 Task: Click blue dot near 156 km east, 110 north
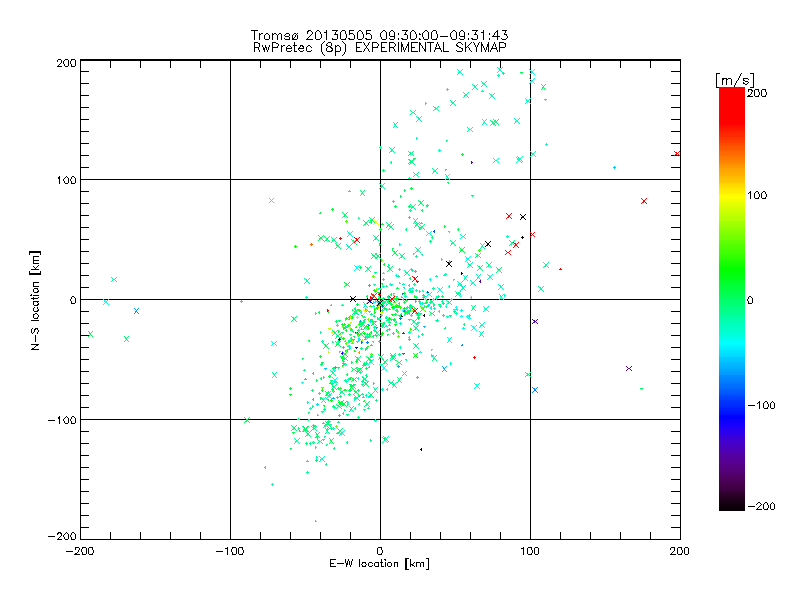[614, 167]
